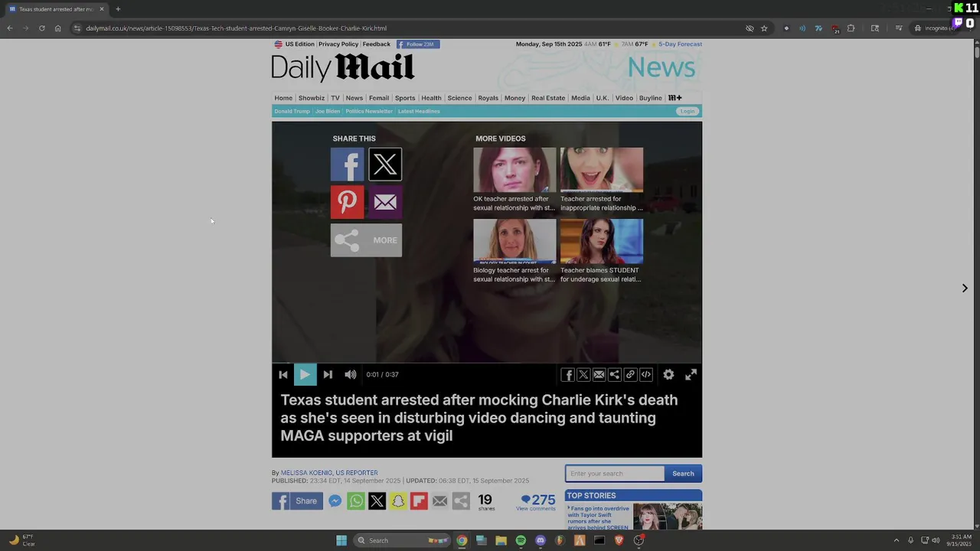Email video using large purple envelope icon
Viewport: 980px width, 551px height.
385,202
